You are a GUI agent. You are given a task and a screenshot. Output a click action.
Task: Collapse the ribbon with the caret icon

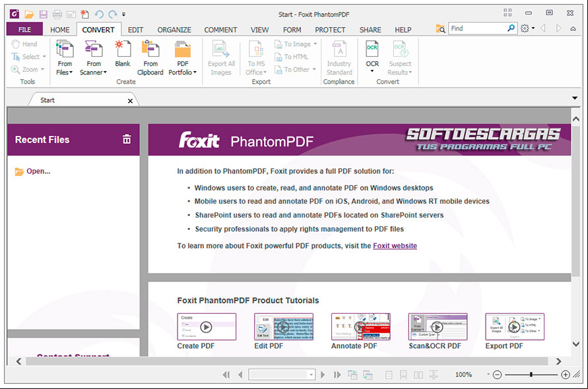(x=573, y=28)
